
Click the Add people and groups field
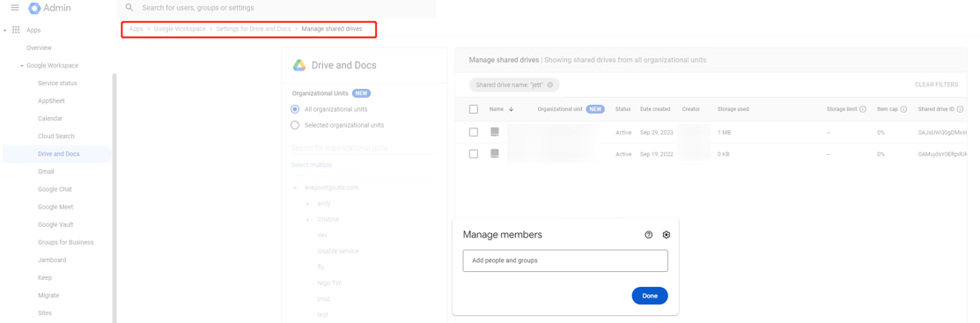point(565,261)
